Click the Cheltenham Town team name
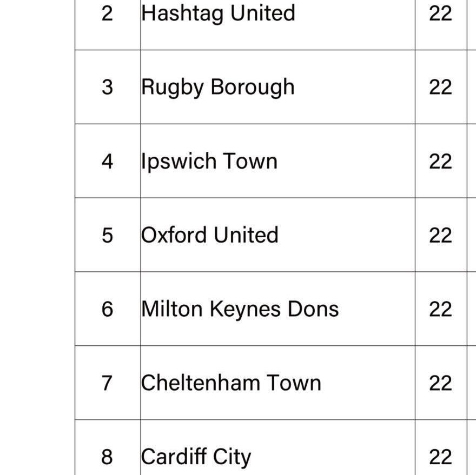 232,383
